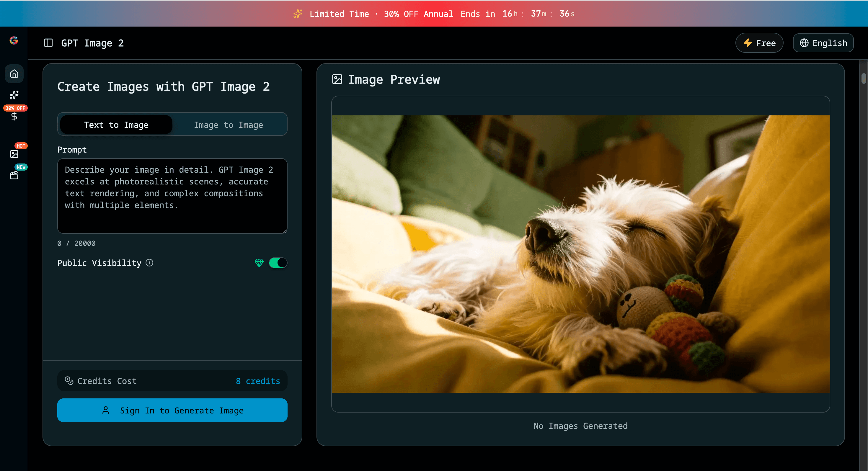This screenshot has width=868, height=471.
Task: Click the green premium diamond icon
Action: pyautogui.click(x=259, y=263)
